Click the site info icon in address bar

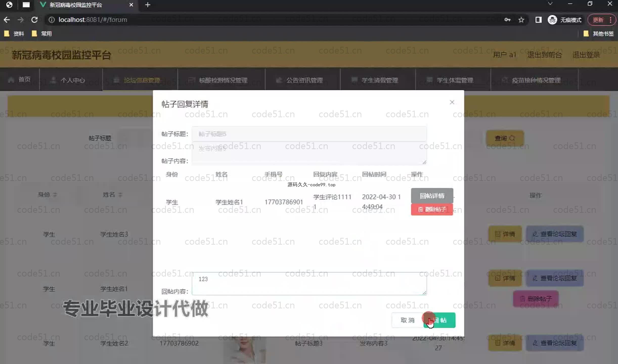(52, 20)
